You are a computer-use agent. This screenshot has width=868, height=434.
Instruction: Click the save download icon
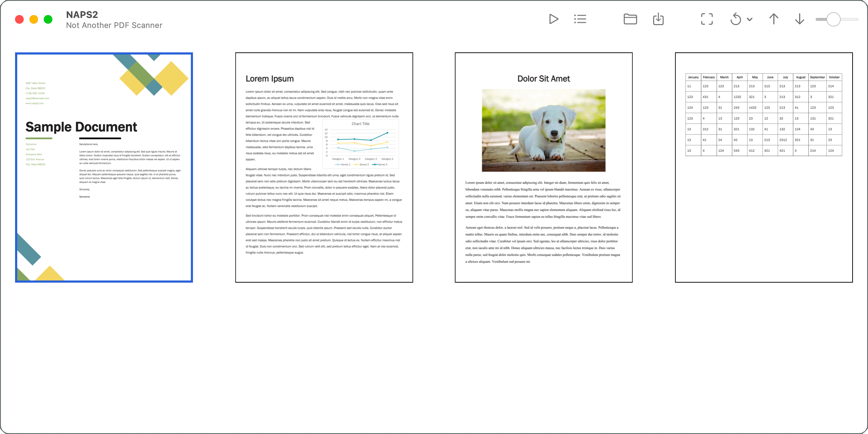click(x=658, y=19)
